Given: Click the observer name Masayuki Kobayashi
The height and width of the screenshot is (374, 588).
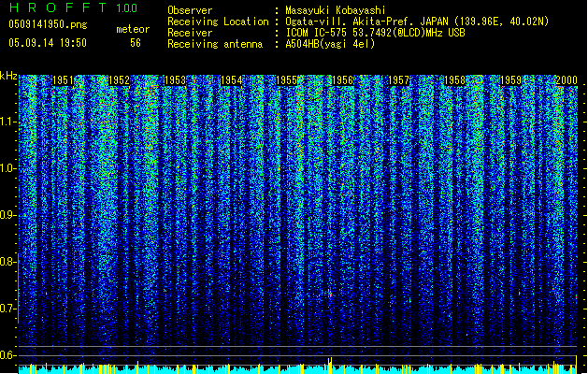Looking at the screenshot, I should tap(336, 10).
